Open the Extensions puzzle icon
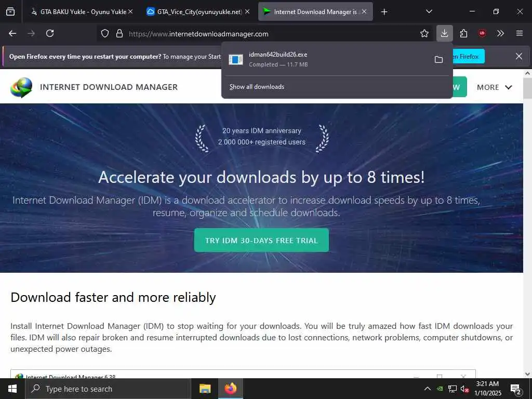 (x=463, y=34)
